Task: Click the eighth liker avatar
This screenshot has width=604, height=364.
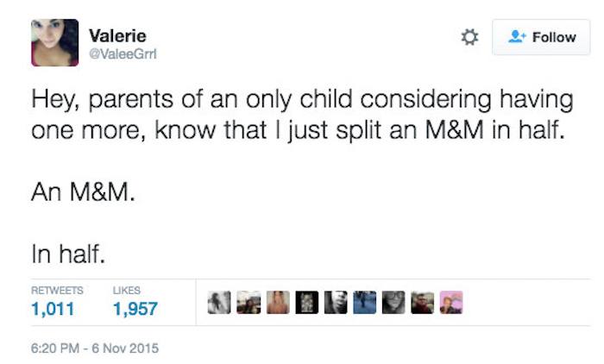Action: coord(422,302)
